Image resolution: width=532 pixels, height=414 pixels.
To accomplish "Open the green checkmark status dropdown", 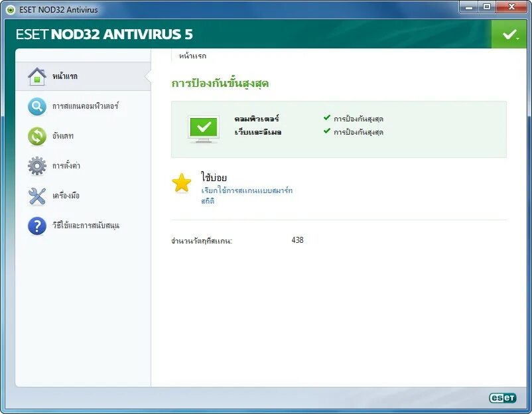I will coord(509,34).
